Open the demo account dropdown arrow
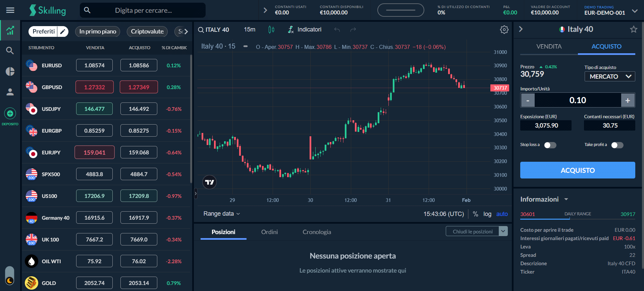 point(635,11)
